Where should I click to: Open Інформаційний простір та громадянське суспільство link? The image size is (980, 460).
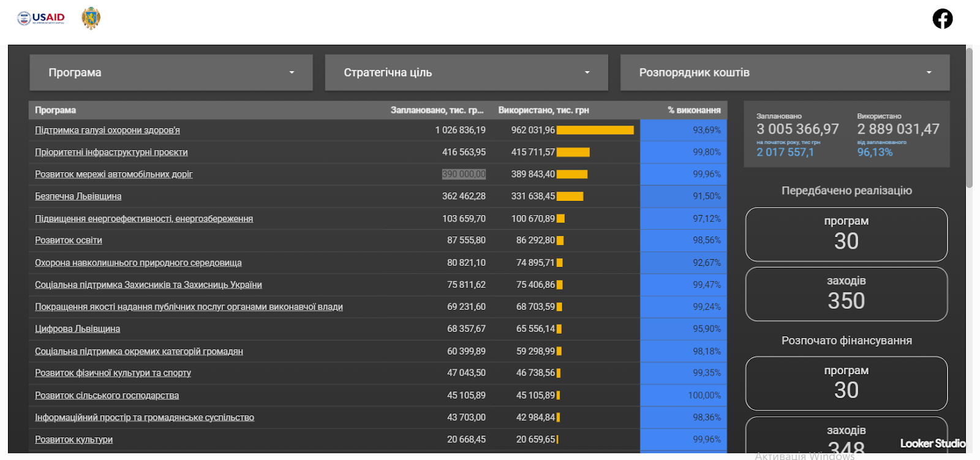point(145,417)
